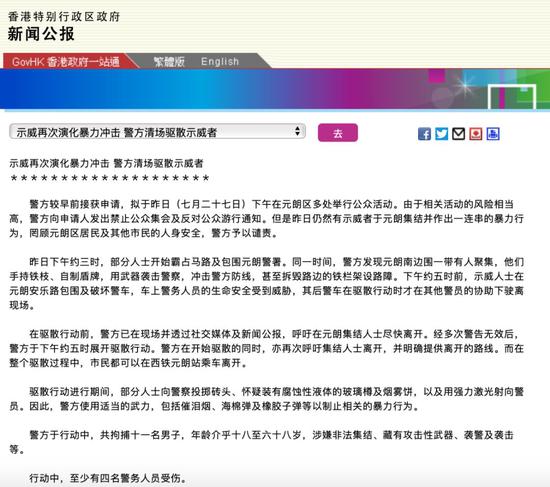The height and width of the screenshot is (487, 550).
Task: Click the headline 示威再次演化暴力冲击 above asterisks
Action: (x=106, y=164)
